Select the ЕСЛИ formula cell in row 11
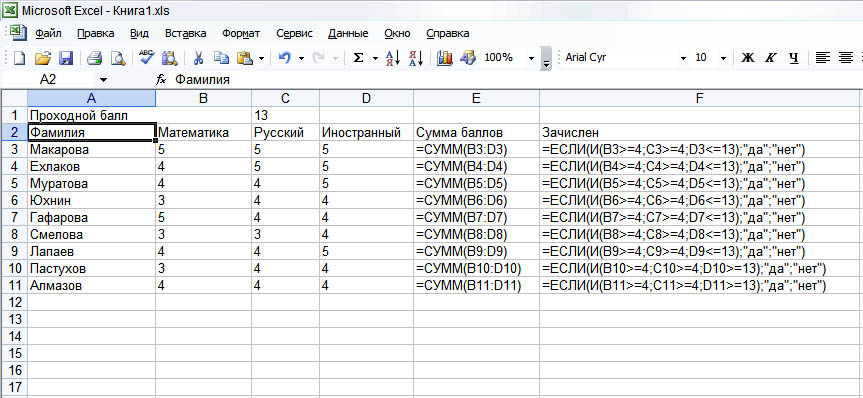The image size is (863, 398). 700,285
